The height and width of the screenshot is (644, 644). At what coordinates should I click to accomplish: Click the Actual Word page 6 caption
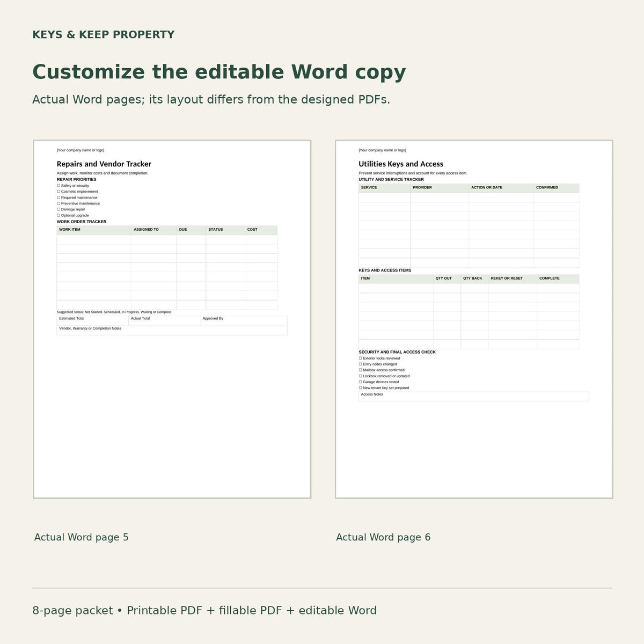point(383,538)
